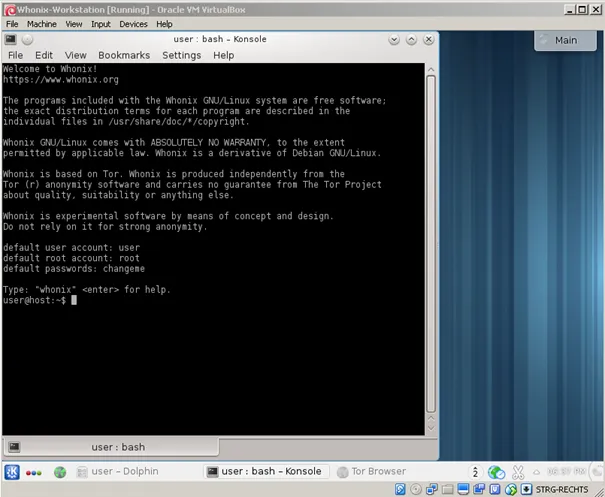Click the Konsole vertical scrollbar track
Viewport: 605px width, 497px height.
pos(431,244)
